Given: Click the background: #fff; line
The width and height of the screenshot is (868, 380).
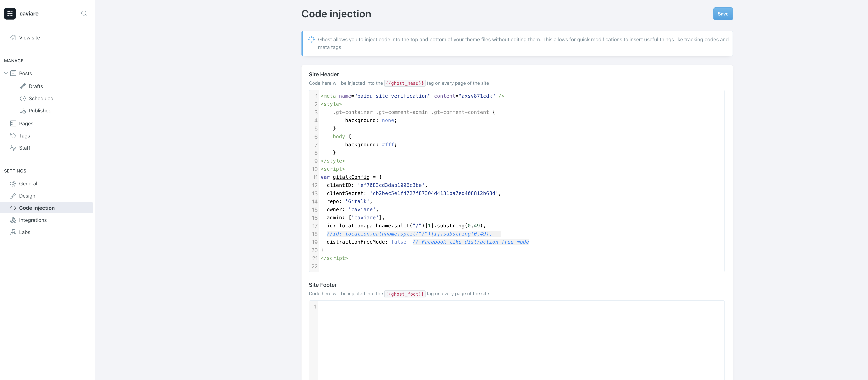Looking at the screenshot, I should coord(371,144).
